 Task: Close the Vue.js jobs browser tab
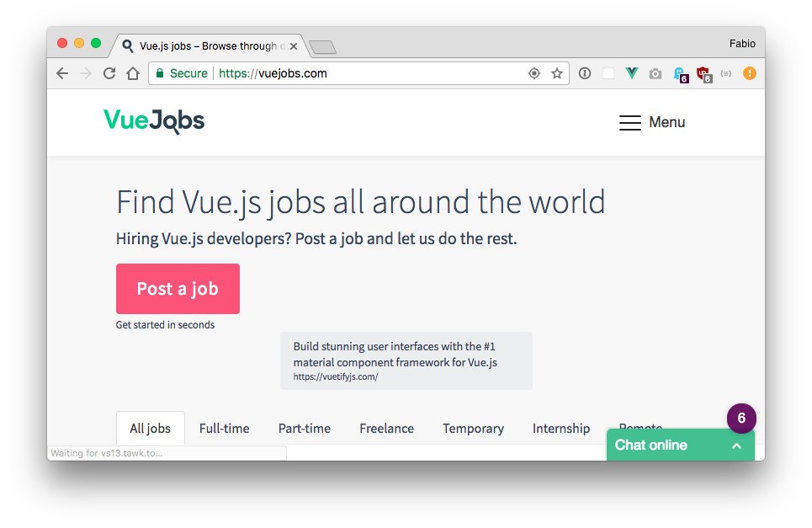[x=294, y=46]
